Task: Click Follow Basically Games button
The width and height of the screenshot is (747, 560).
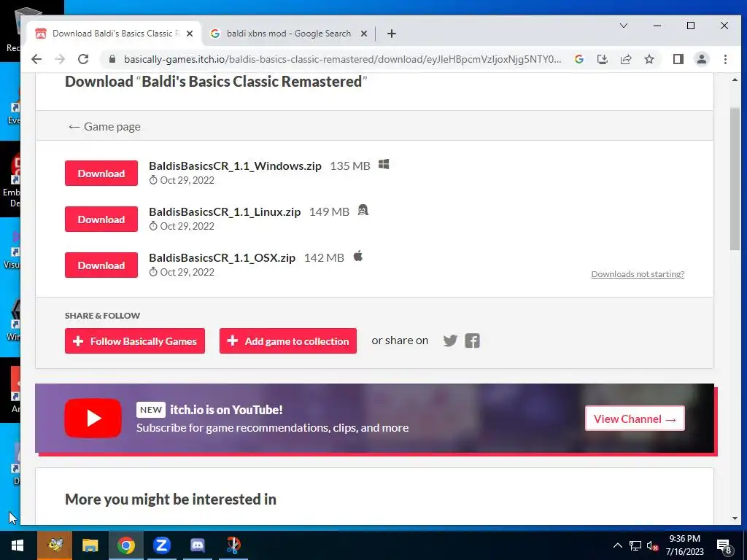Action: [x=135, y=341]
